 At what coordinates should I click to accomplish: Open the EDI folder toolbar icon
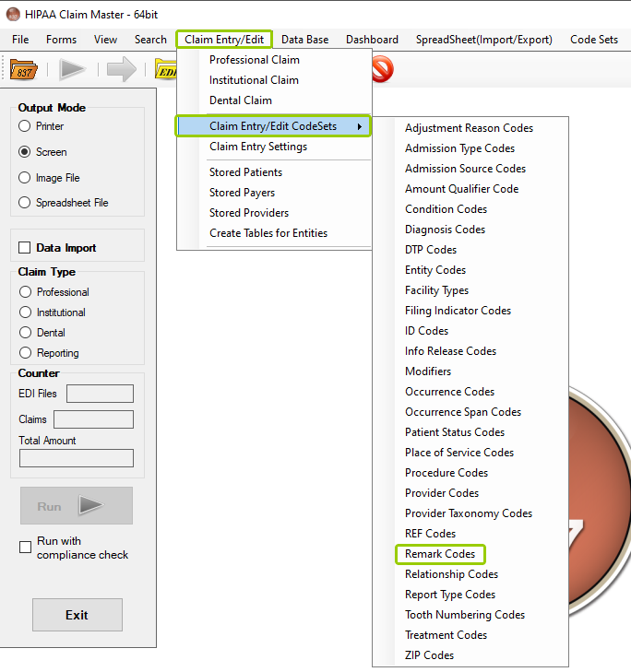(165, 69)
